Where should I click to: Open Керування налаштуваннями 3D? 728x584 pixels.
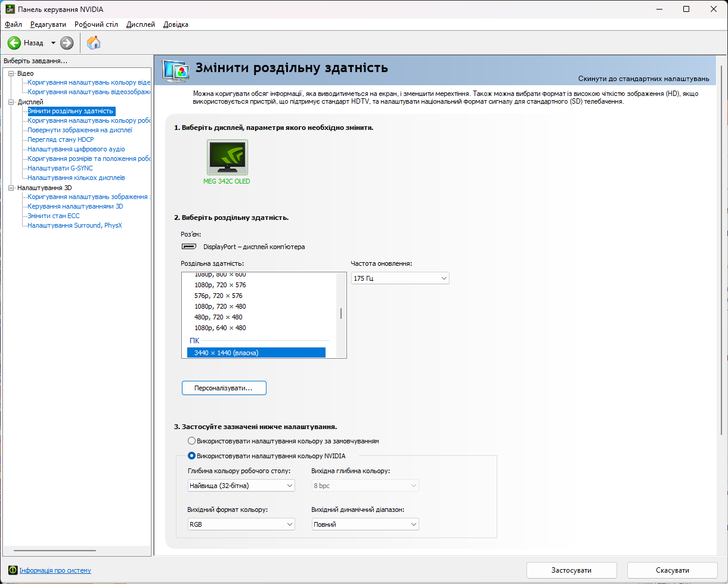[75, 206]
